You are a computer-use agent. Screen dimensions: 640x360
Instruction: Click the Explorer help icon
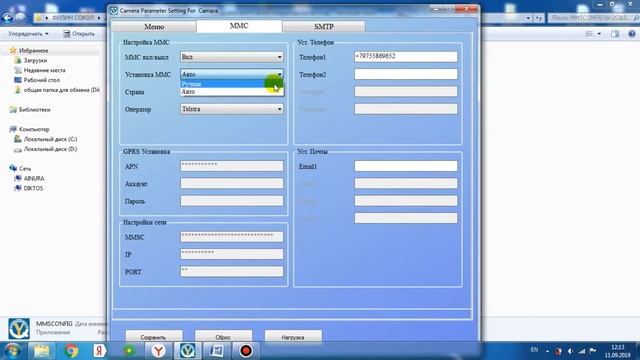pos(632,34)
